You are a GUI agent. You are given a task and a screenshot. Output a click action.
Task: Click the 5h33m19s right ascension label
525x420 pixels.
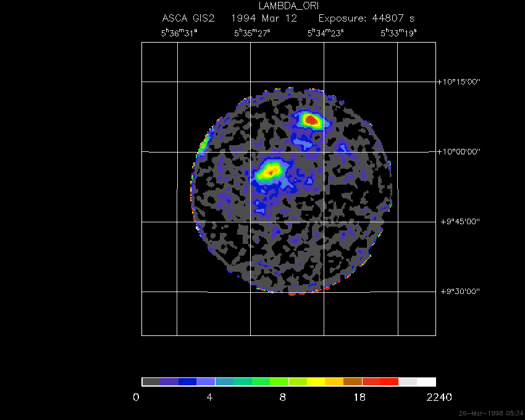(398, 33)
